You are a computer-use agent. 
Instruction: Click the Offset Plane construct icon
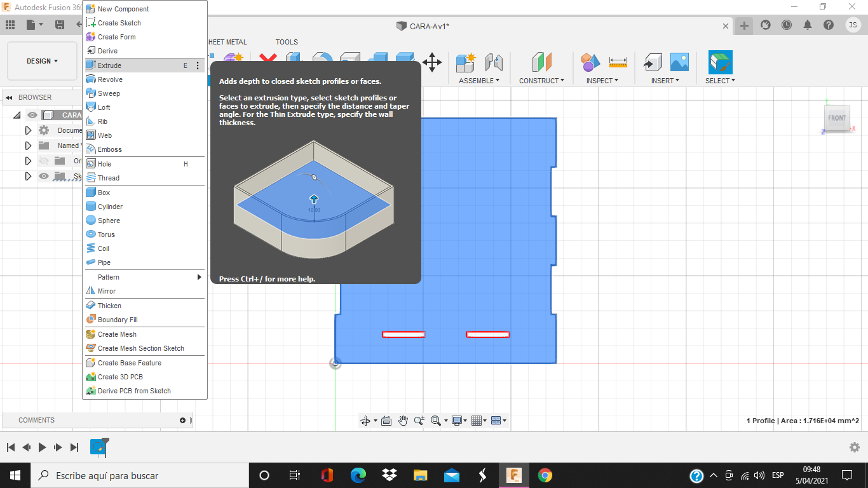(x=542, y=62)
